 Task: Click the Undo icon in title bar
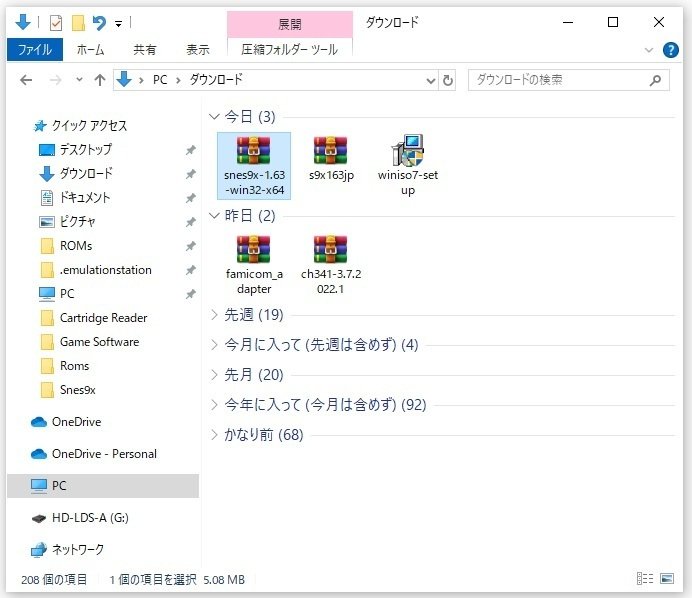[99, 23]
